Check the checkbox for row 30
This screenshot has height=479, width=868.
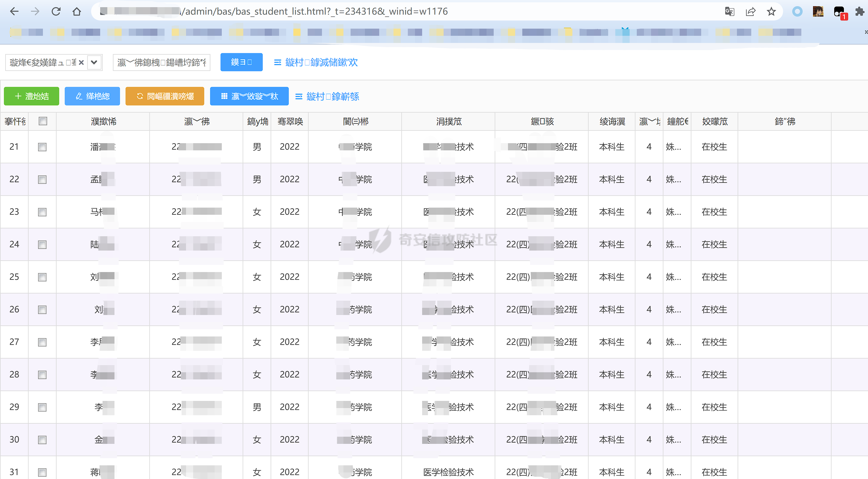click(x=42, y=440)
